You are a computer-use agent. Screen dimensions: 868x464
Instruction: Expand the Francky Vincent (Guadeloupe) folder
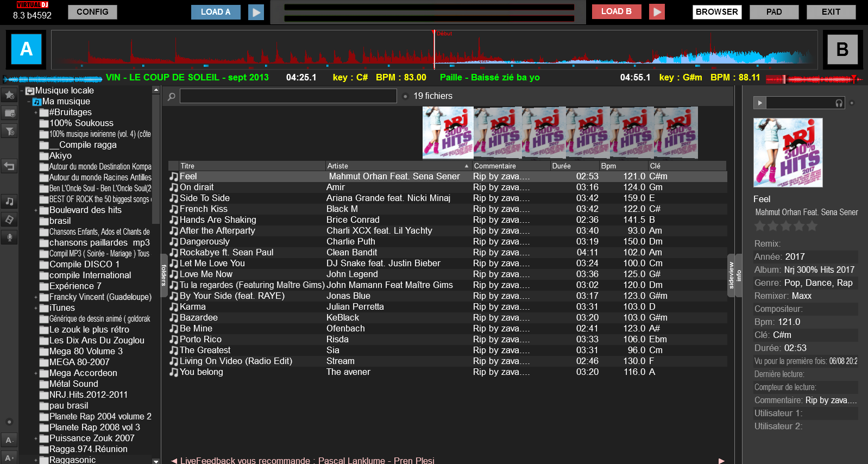(36, 297)
